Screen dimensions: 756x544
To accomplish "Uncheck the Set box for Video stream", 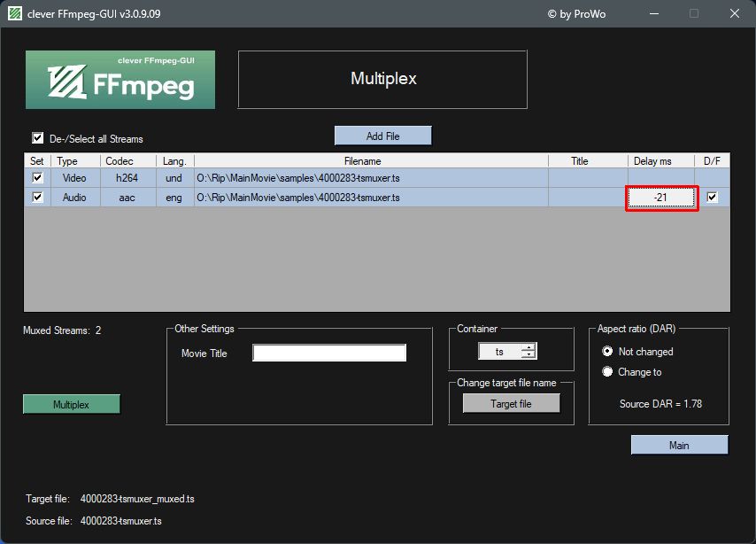I will [x=37, y=177].
